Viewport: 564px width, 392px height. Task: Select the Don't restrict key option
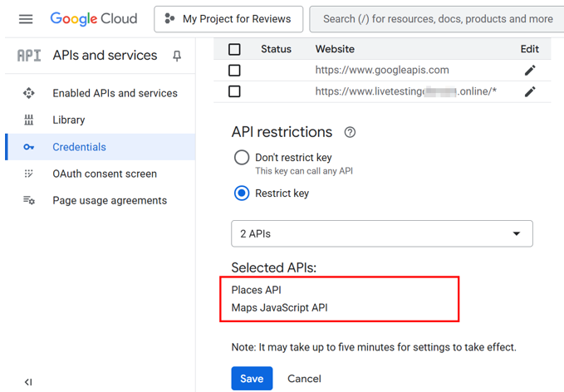tap(242, 157)
